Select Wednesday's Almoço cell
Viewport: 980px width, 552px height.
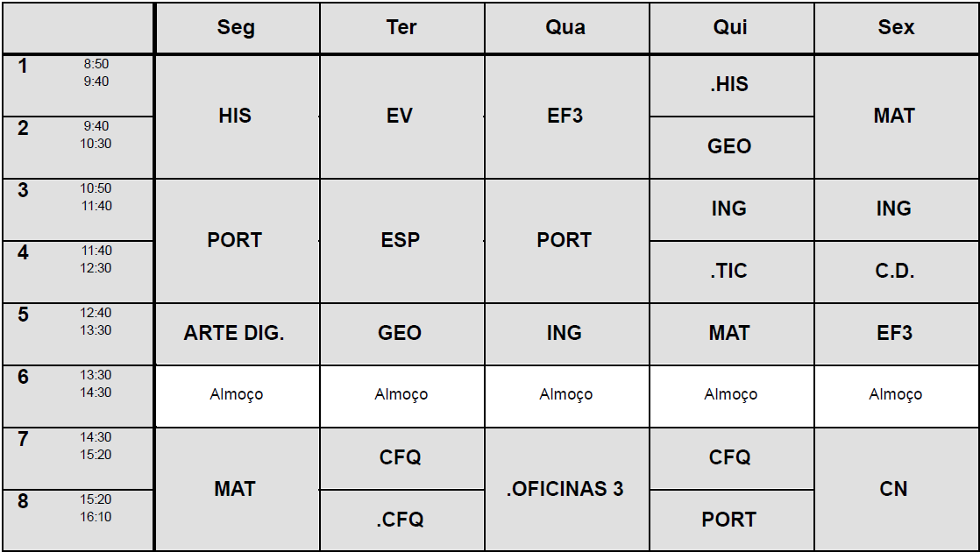tap(565, 395)
